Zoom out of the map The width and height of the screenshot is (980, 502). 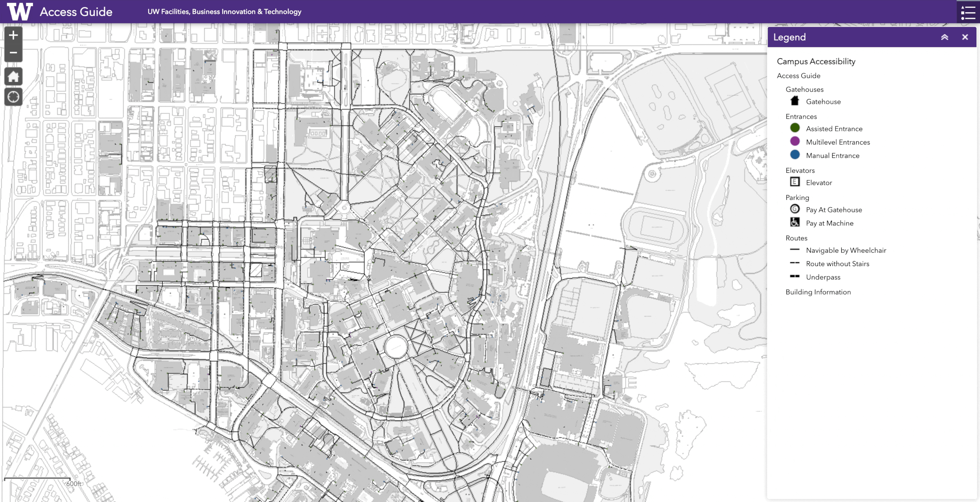pos(13,53)
